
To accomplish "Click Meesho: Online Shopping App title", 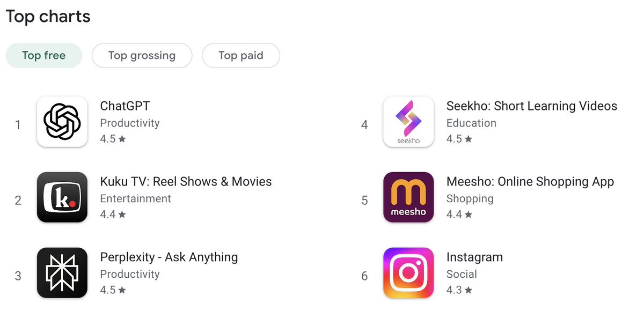I will 530,182.
